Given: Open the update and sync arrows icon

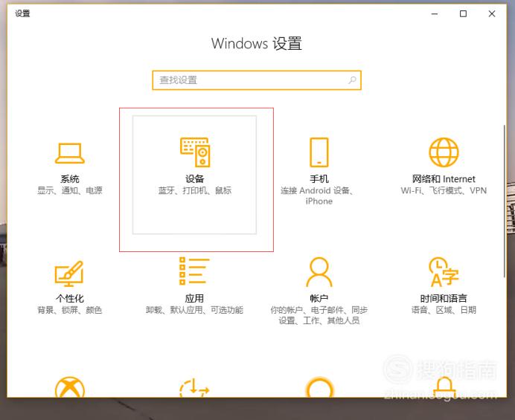Looking at the screenshot, I should click(x=194, y=388).
